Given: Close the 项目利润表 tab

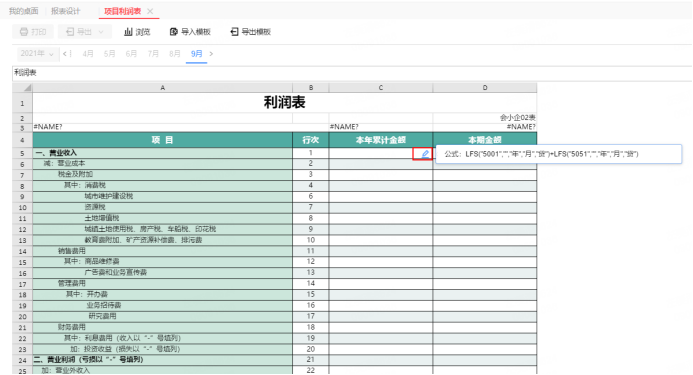Looking at the screenshot, I should click(150, 11).
